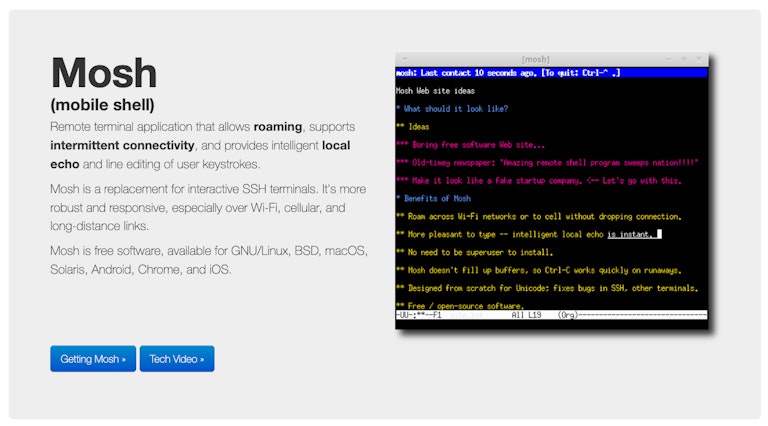This screenshot has width=768, height=426.
Task: Click "No need to be superuser to install" line
Action: point(475,253)
